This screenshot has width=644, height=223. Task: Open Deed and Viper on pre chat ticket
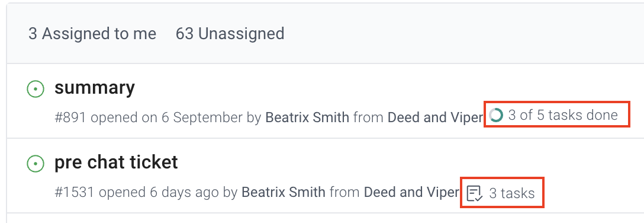(x=411, y=192)
